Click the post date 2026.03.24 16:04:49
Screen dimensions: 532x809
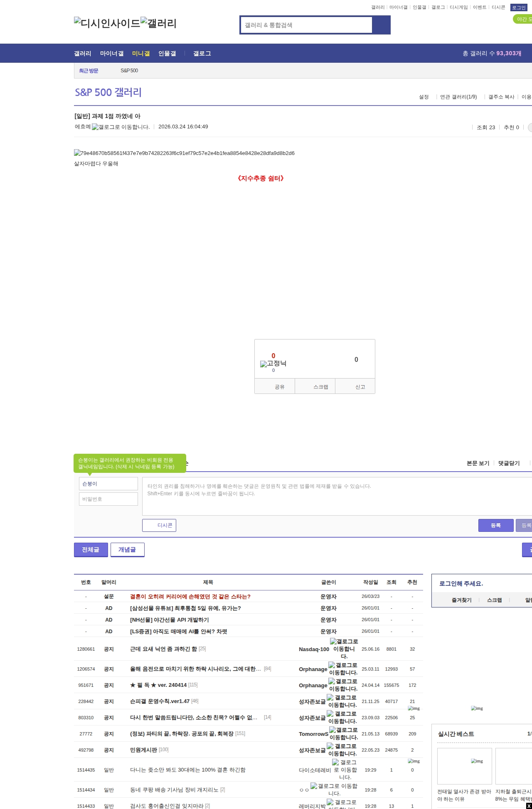[x=183, y=127]
